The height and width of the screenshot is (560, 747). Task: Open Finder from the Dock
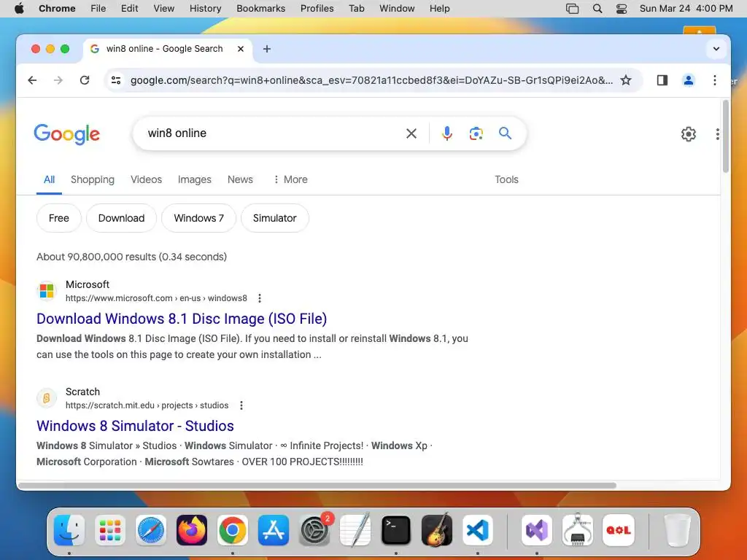click(69, 530)
